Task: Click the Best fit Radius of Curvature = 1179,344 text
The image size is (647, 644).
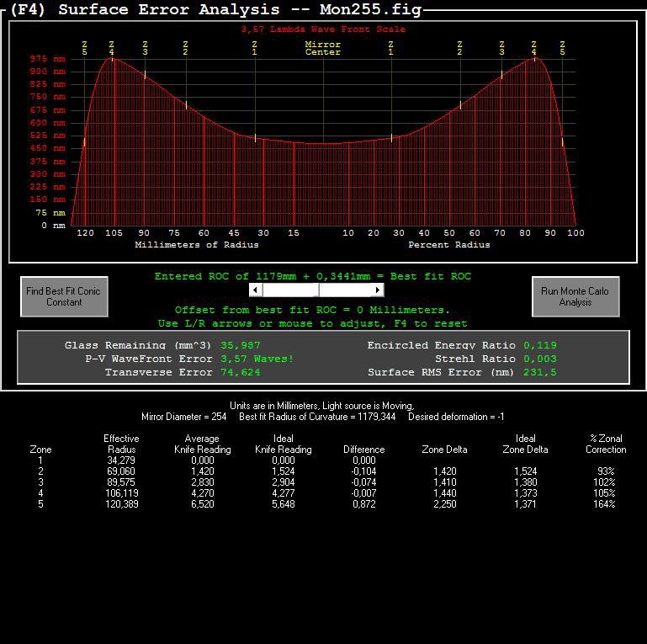Action: point(317,417)
